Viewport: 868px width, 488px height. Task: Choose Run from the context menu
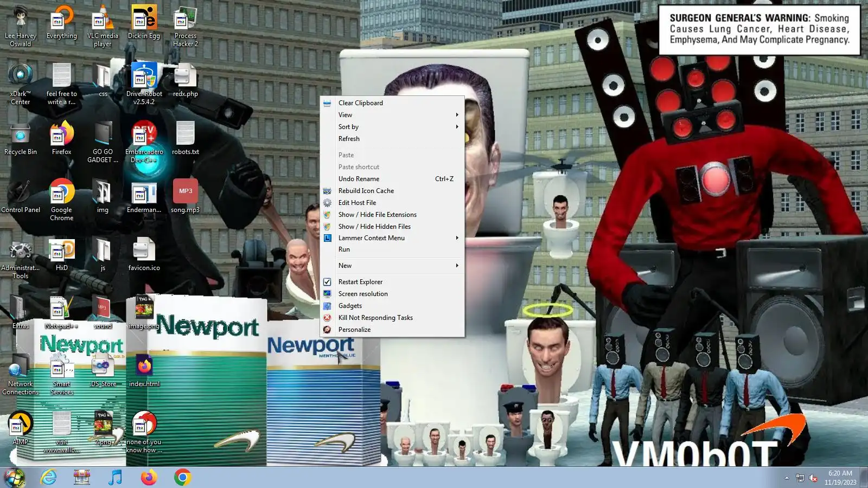coord(392,249)
